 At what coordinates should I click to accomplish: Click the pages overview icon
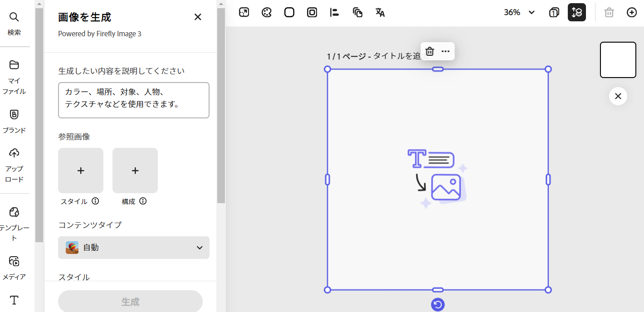(x=554, y=12)
